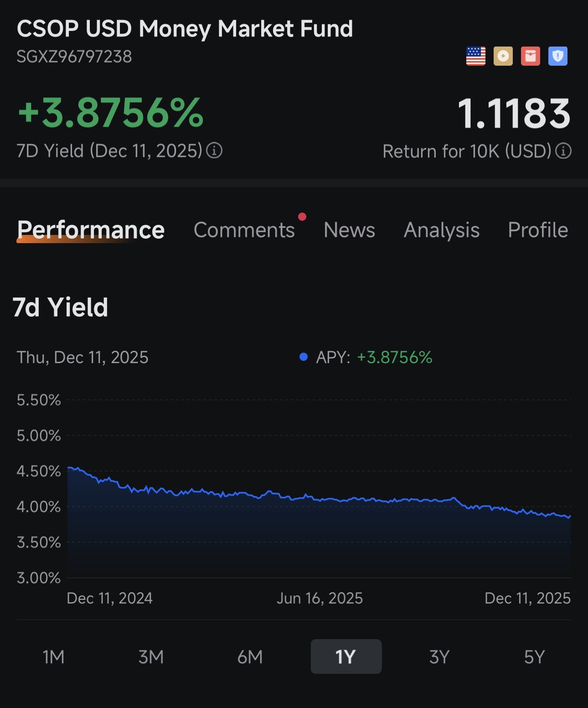
Task: Tap the fund code SGXZ96797238
Action: click(74, 57)
